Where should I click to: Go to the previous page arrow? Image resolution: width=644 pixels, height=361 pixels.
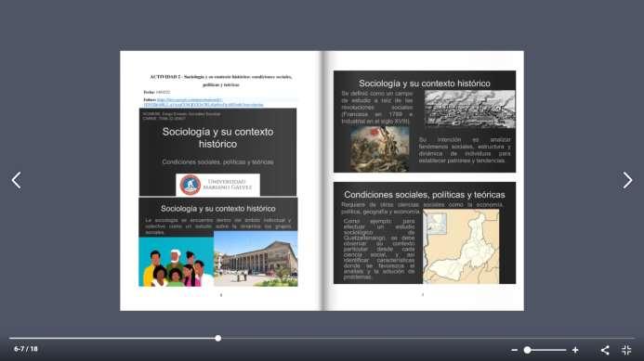(16, 180)
